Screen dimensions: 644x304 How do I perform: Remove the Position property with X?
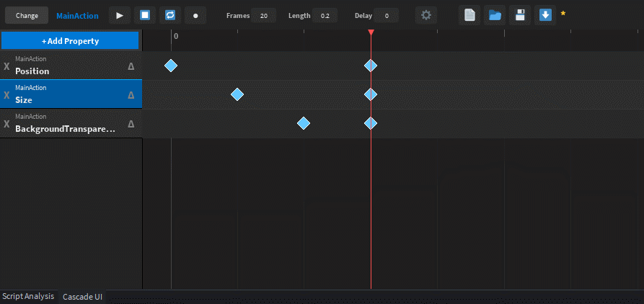(7, 66)
